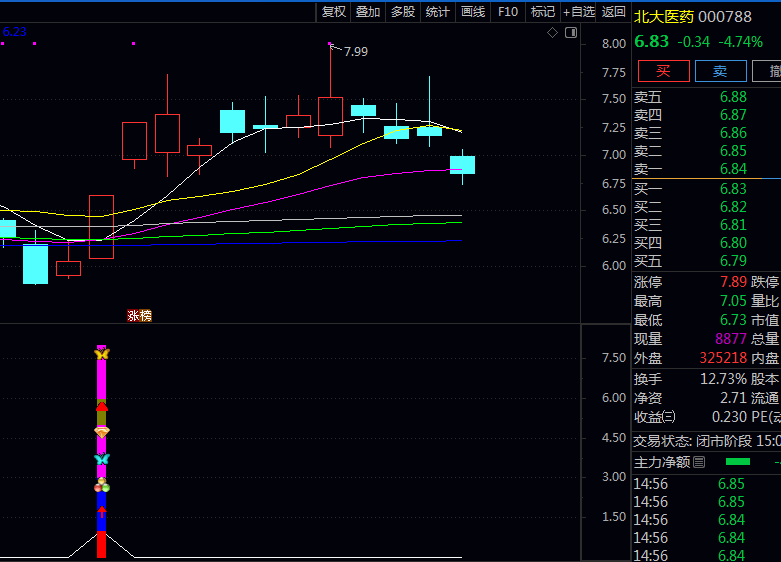This screenshot has width=781, height=562.
Task: Click the yellow butterfly indicator marker
Action: [x=101, y=353]
